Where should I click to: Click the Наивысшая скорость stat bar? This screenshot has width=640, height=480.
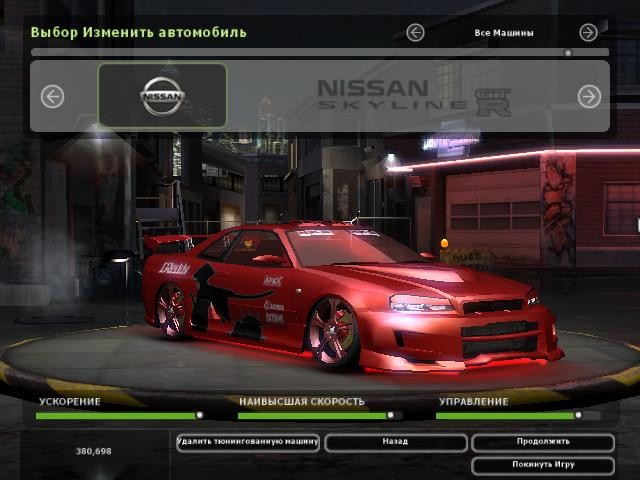click(x=320, y=416)
